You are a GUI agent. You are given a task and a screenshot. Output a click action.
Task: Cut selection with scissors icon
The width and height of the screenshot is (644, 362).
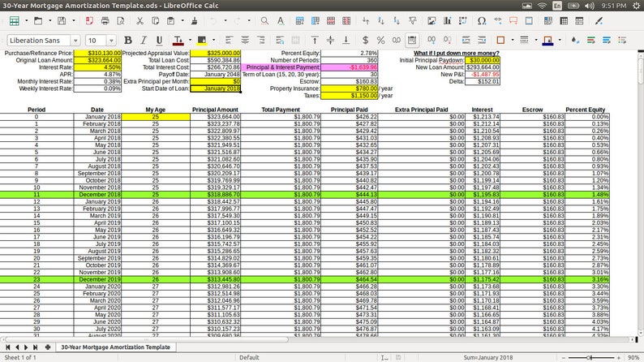click(x=140, y=21)
